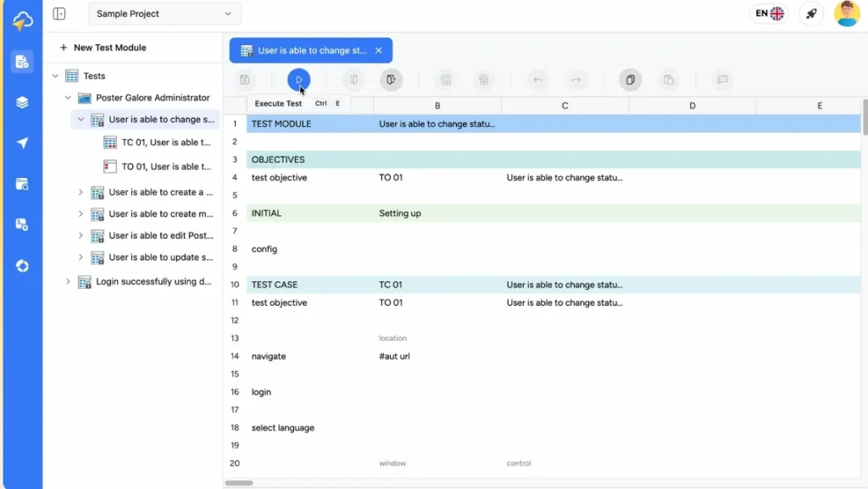Click the horizontal scrollbar below the spreadsheet
This screenshot has height=489, width=868.
click(239, 482)
